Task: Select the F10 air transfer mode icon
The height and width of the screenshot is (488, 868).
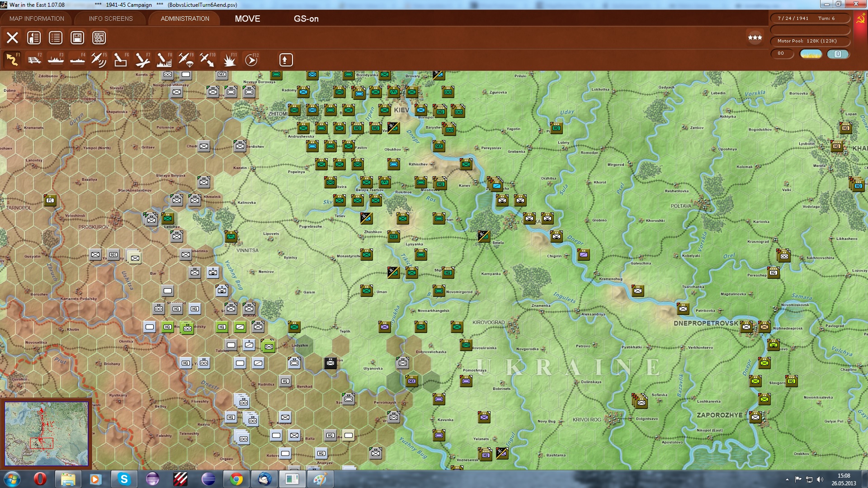Action: click(x=208, y=60)
